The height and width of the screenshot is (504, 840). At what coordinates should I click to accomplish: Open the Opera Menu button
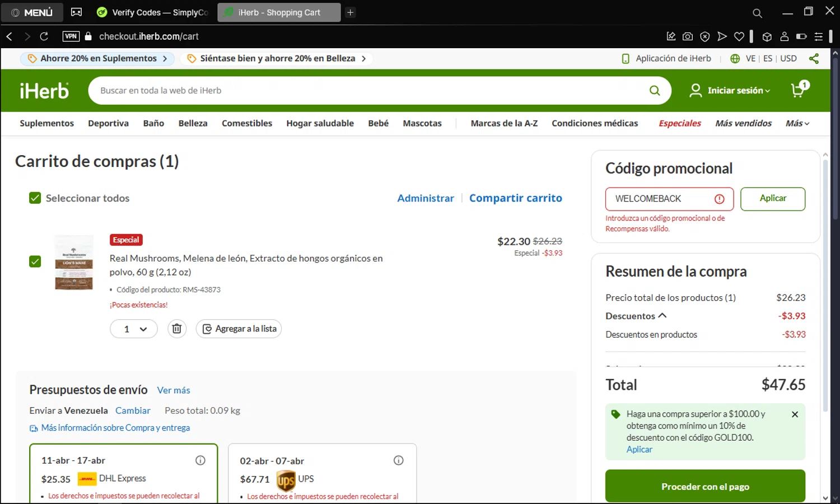(x=32, y=12)
